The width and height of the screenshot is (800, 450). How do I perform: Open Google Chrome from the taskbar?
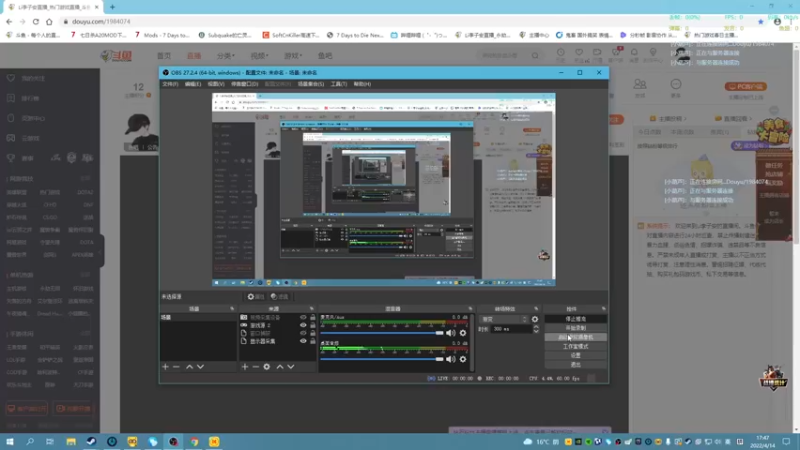tap(194, 442)
